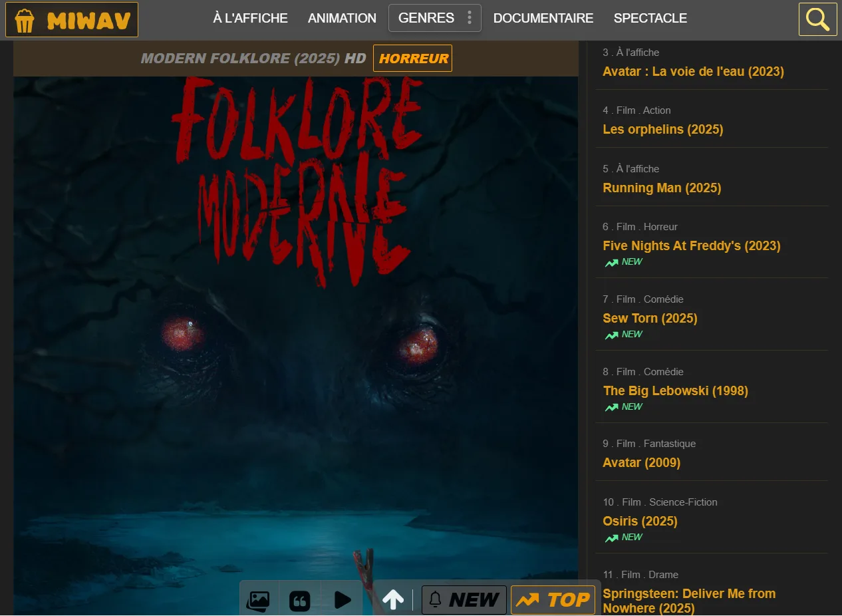Click the three-dot icon beside GENRES
This screenshot has height=616, width=842.
click(470, 18)
